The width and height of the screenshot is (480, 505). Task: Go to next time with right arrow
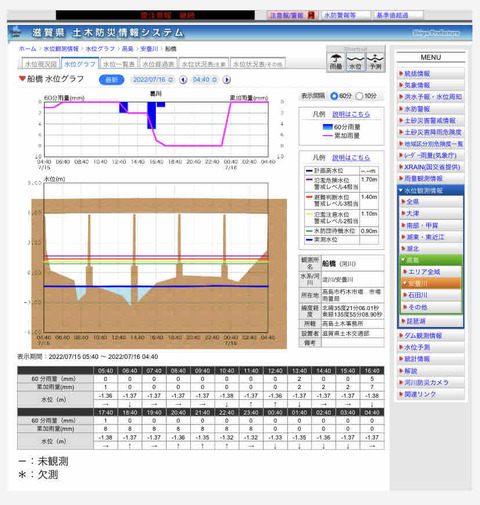point(227,80)
